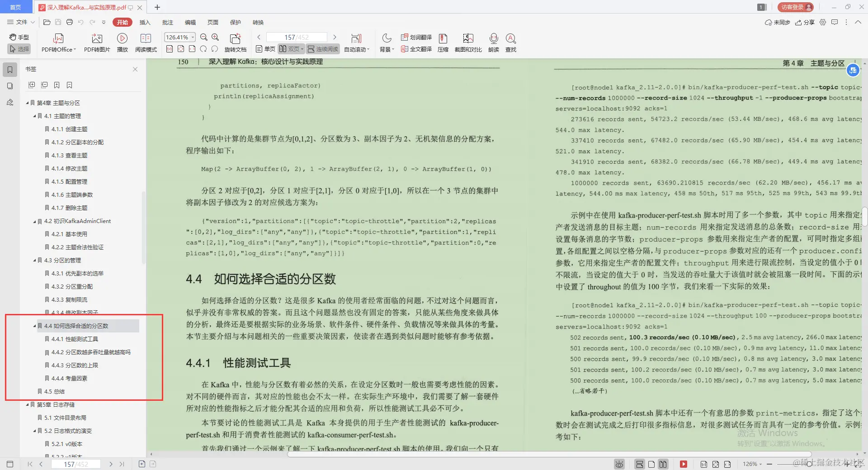The image size is (868, 470).
Task: Toggle 连续阅读 continuous reading mode
Action: [322, 49]
